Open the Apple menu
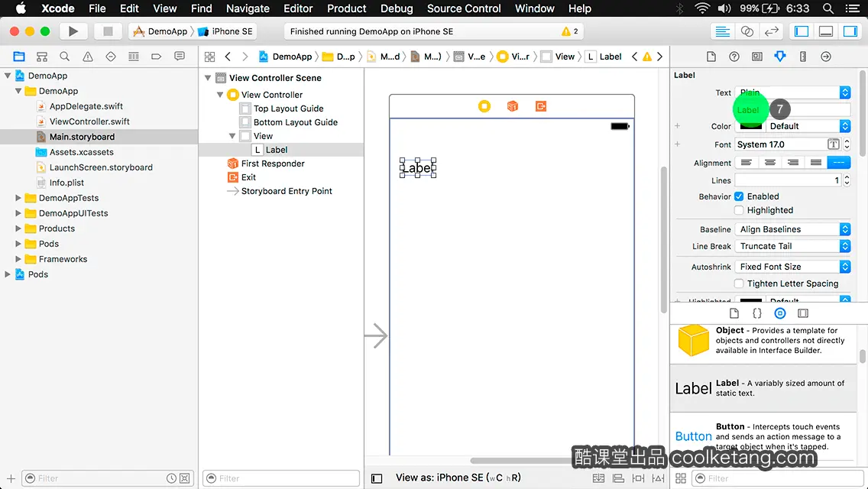Screen dimensions: 868x489 point(21,8)
